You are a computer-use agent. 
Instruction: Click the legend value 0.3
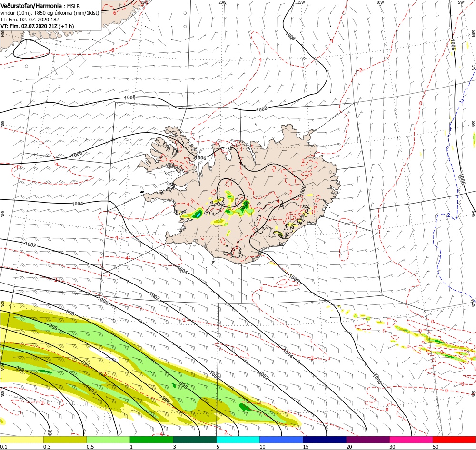click(x=47, y=447)
